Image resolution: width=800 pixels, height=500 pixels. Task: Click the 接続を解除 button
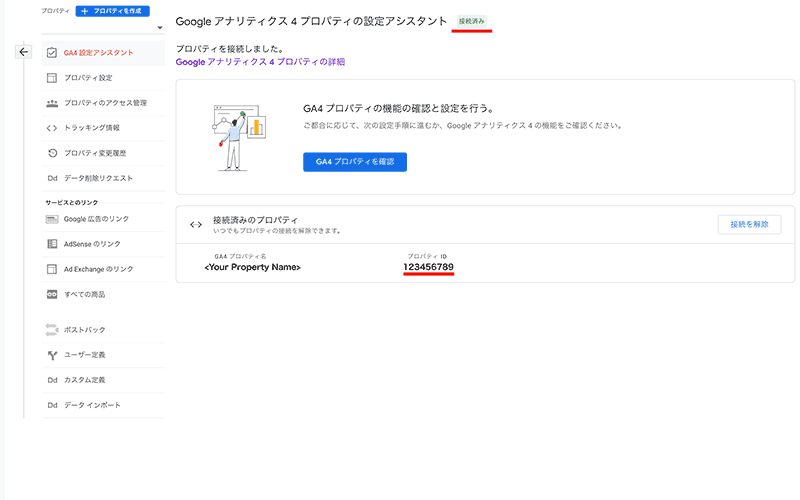[x=749, y=224]
